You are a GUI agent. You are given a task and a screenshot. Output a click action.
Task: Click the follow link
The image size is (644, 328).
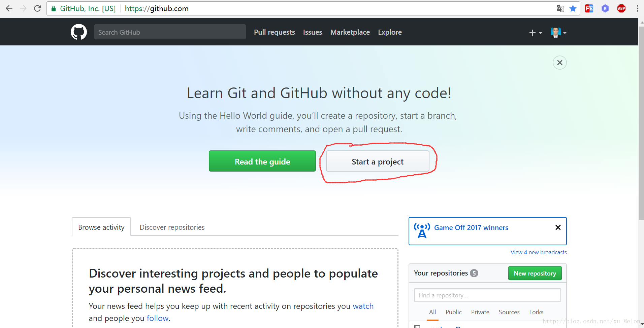click(x=158, y=318)
